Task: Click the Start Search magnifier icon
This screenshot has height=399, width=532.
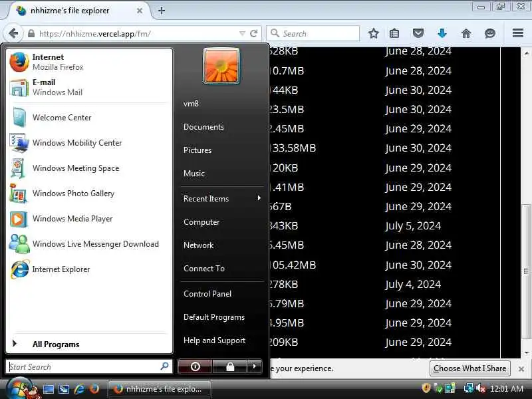Action: point(164,366)
